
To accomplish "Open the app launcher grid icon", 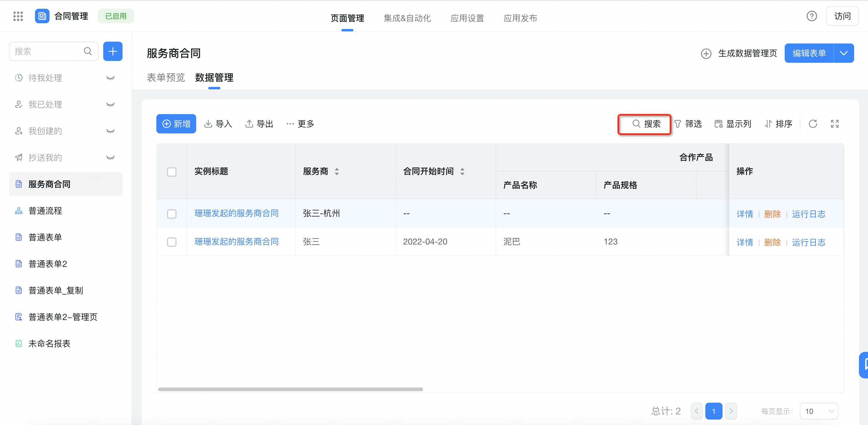I will click(x=18, y=16).
